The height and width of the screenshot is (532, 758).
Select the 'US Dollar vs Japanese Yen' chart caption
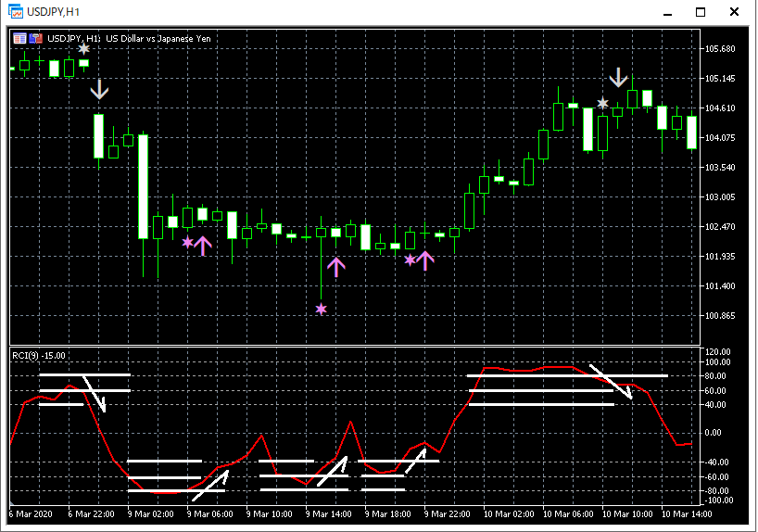coord(158,39)
